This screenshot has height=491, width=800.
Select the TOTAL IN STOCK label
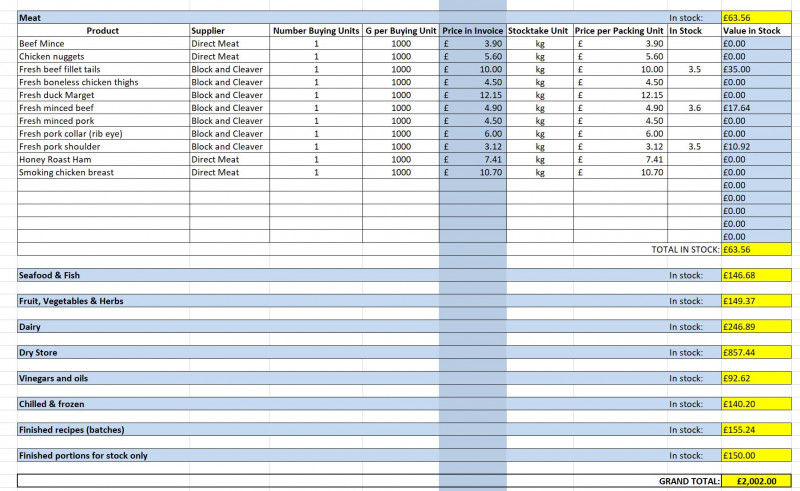(685, 250)
